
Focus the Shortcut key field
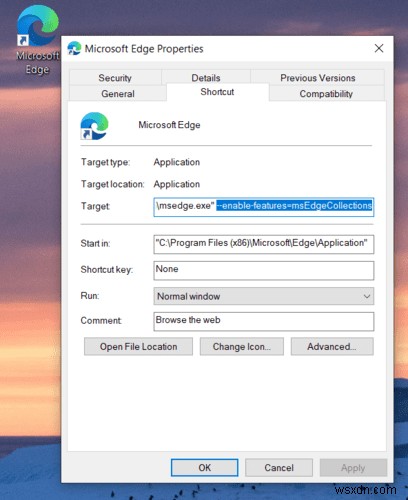coord(264,270)
